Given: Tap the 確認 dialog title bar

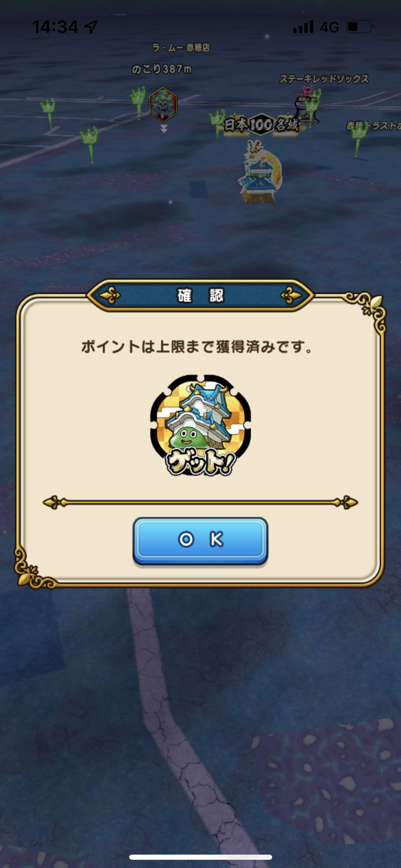Looking at the screenshot, I should click(x=200, y=296).
